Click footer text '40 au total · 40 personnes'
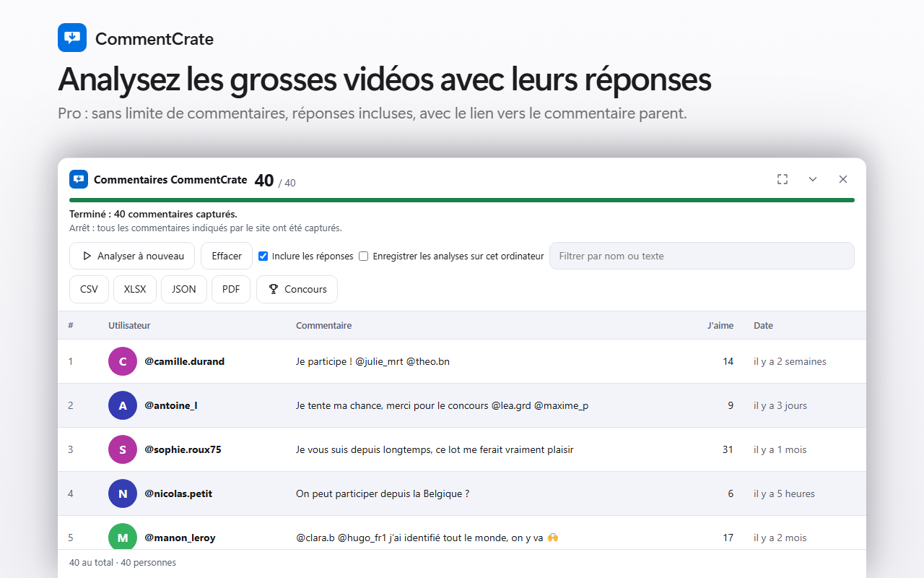Screen dimensions: 924x578 [x=123, y=562]
